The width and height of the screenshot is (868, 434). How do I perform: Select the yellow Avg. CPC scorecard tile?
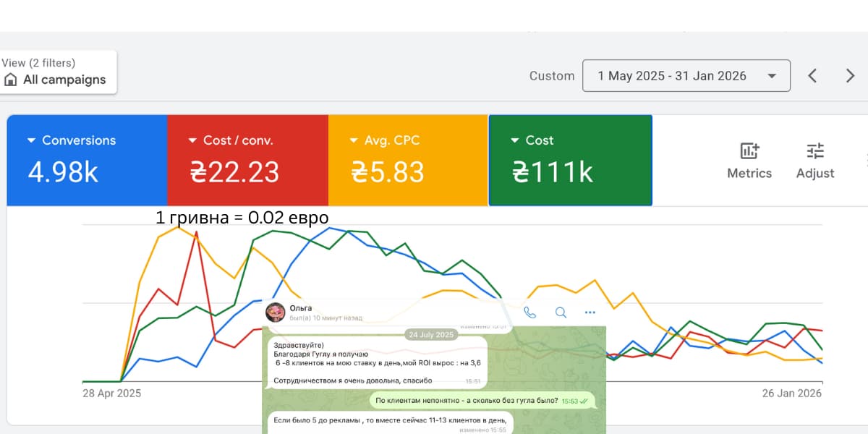(407, 161)
